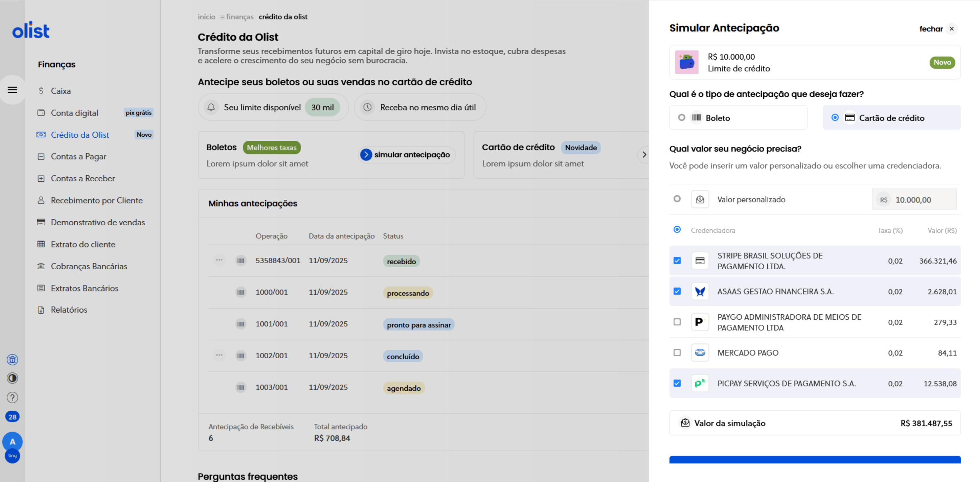Expand the cards carousel with right chevron

point(644,154)
